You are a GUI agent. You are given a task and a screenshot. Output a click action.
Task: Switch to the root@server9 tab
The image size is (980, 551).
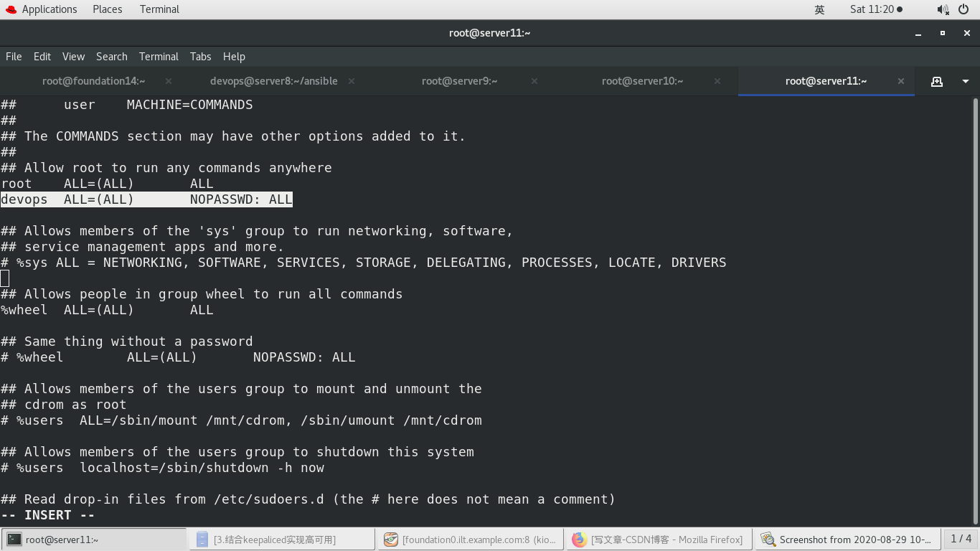pos(459,81)
